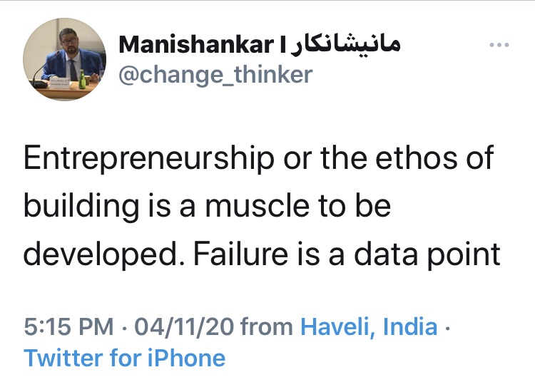Click the @change_thinker handle
Viewport: 535px width, 392px height.
(x=215, y=74)
